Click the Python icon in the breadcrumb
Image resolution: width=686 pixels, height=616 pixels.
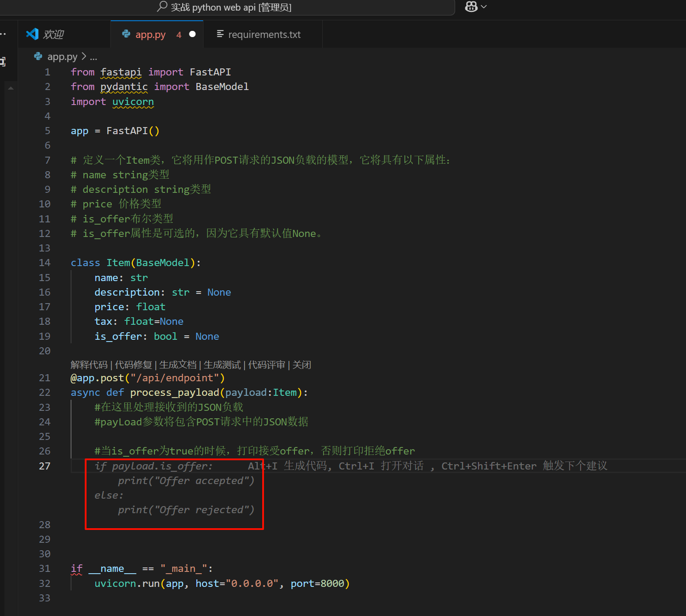(x=38, y=56)
